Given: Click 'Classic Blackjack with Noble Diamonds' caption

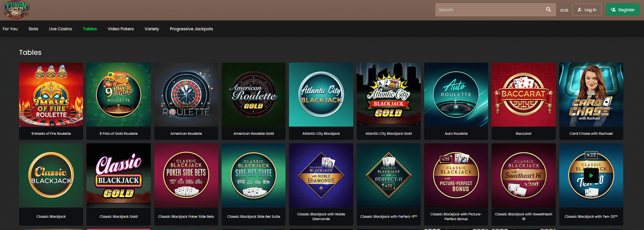Looking at the screenshot, I should [321, 217].
